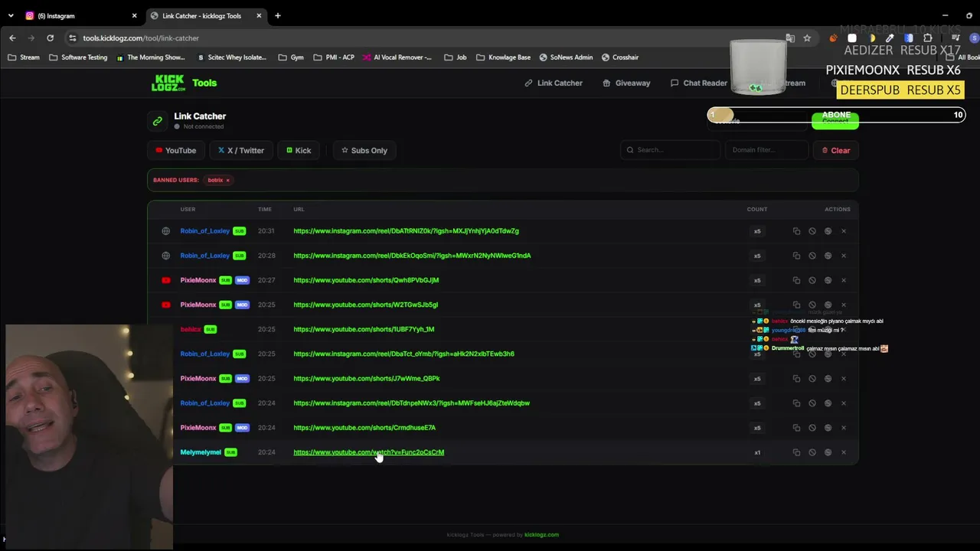Click the globe icon in the 20:31 row
The width and height of the screenshot is (980, 551).
[828, 231]
